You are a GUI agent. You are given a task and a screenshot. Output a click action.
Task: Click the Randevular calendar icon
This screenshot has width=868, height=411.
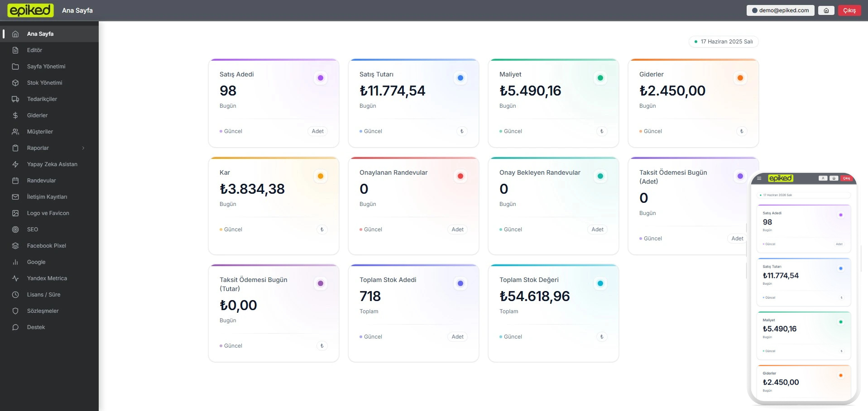point(15,181)
